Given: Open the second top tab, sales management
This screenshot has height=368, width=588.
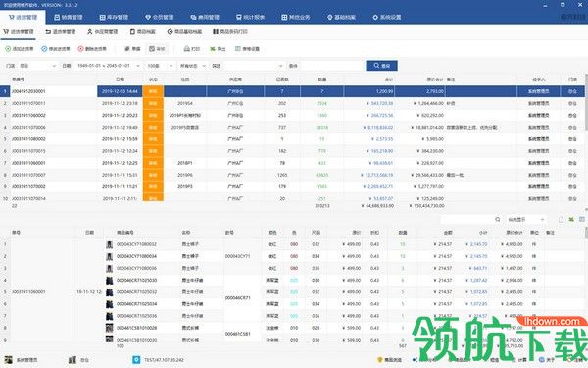Looking at the screenshot, I should [69, 17].
